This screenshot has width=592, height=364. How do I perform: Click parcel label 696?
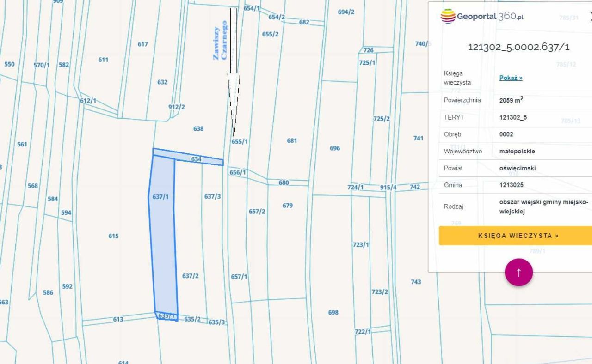335,148
